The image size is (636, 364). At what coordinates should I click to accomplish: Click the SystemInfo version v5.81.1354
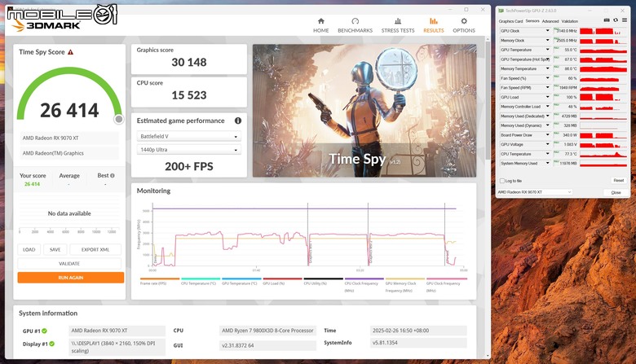click(418, 343)
